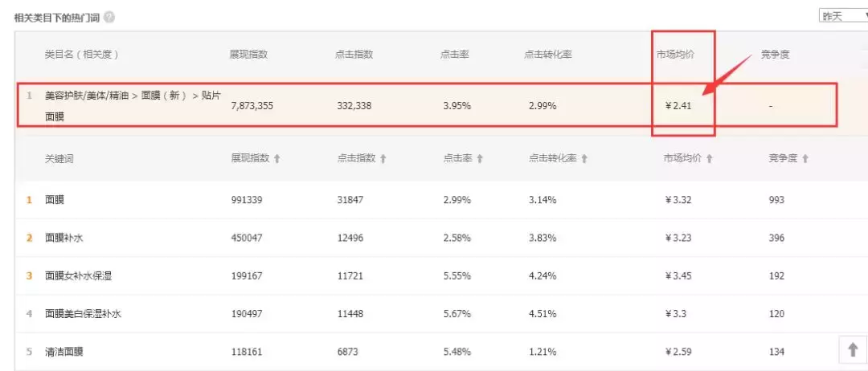Click the top 市场均价 category header

[x=675, y=55]
